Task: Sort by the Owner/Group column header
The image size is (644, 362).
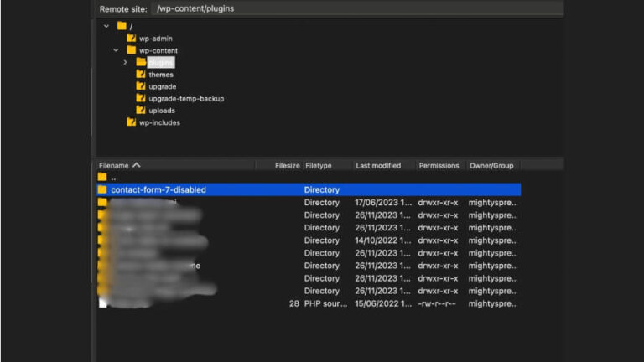Action: click(x=491, y=166)
